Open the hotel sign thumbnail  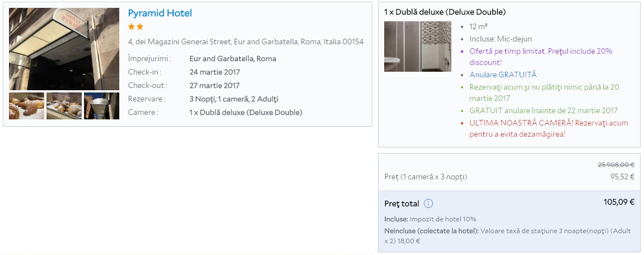click(x=101, y=106)
